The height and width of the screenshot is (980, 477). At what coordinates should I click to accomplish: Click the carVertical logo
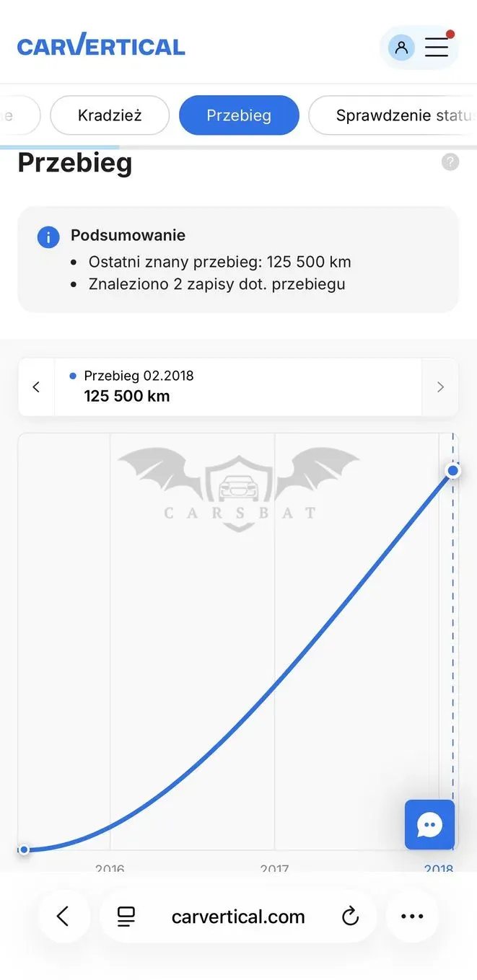click(x=101, y=45)
